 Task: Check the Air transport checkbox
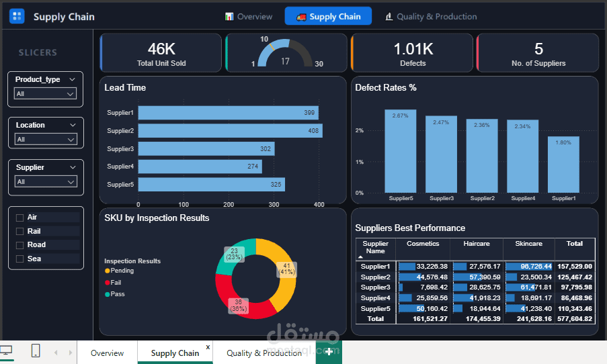click(x=19, y=218)
